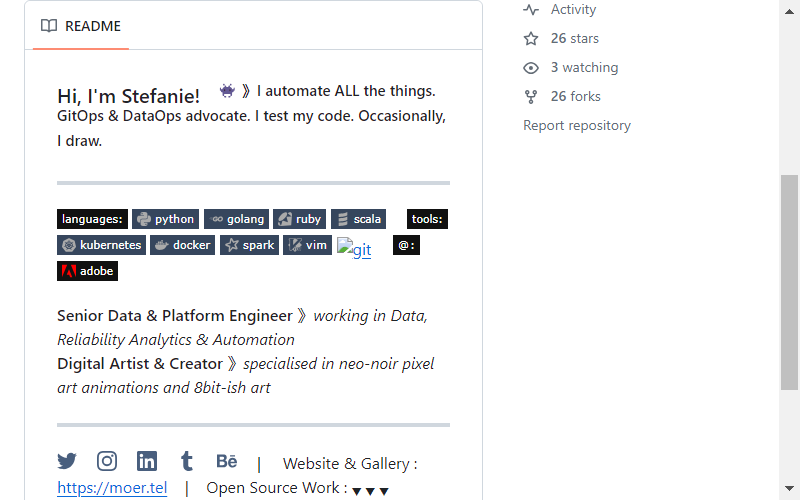The height and width of the screenshot is (500, 800).
Task: Click the purple alien monster emoji
Action: click(227, 91)
